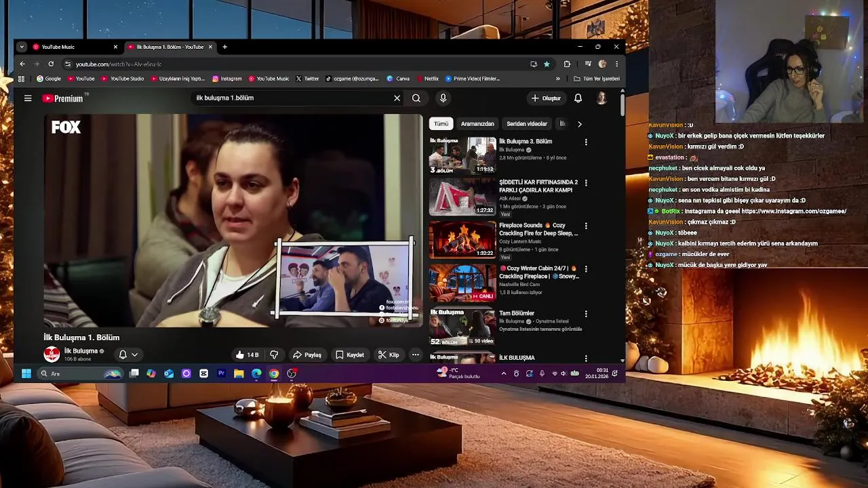The height and width of the screenshot is (488, 868).
Task: Open Windows Start menu
Action: point(26,373)
